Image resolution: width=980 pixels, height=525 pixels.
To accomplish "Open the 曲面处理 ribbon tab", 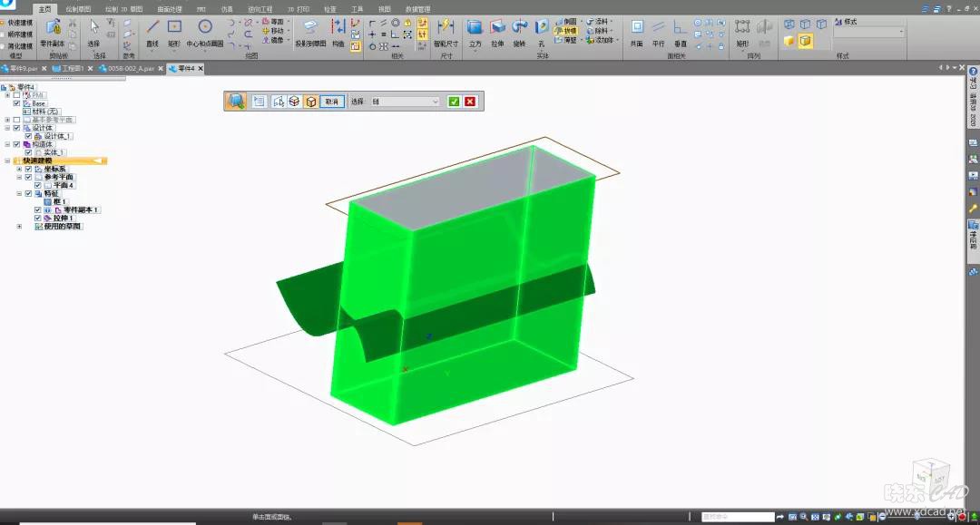I will [x=170, y=9].
